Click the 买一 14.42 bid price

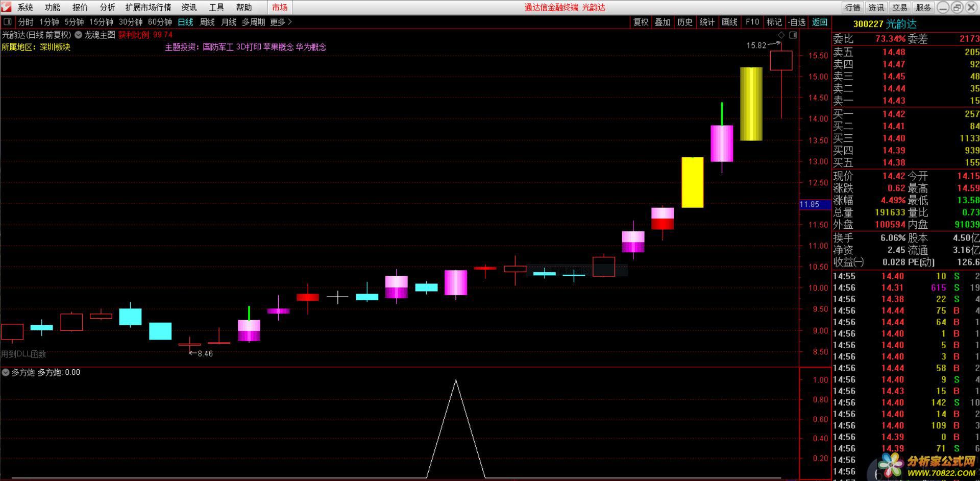894,114
